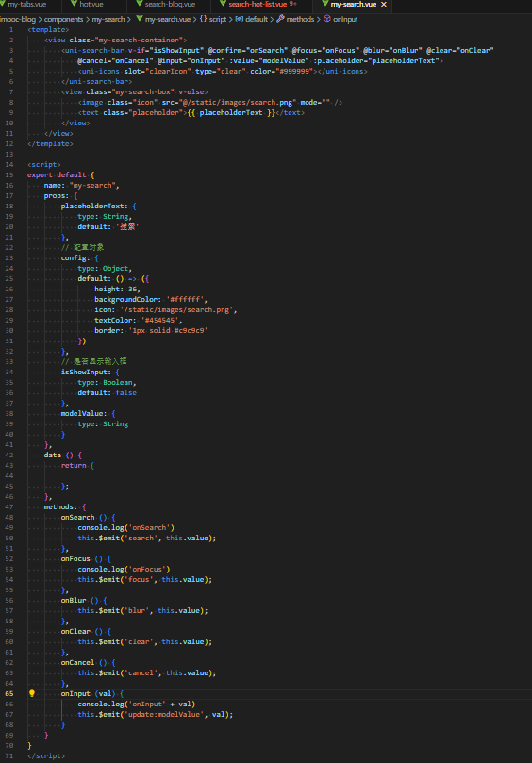
Task: Click the 'return' keyword on line 43
Action: click(x=74, y=465)
